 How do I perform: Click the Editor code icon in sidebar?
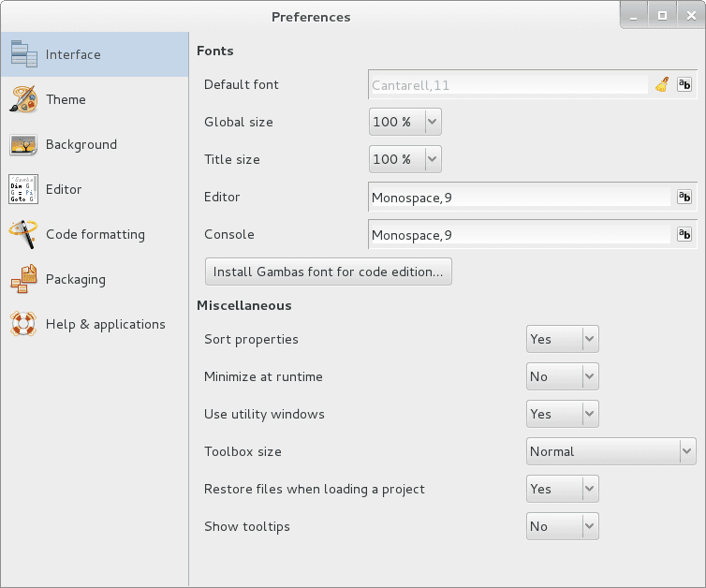[23, 189]
